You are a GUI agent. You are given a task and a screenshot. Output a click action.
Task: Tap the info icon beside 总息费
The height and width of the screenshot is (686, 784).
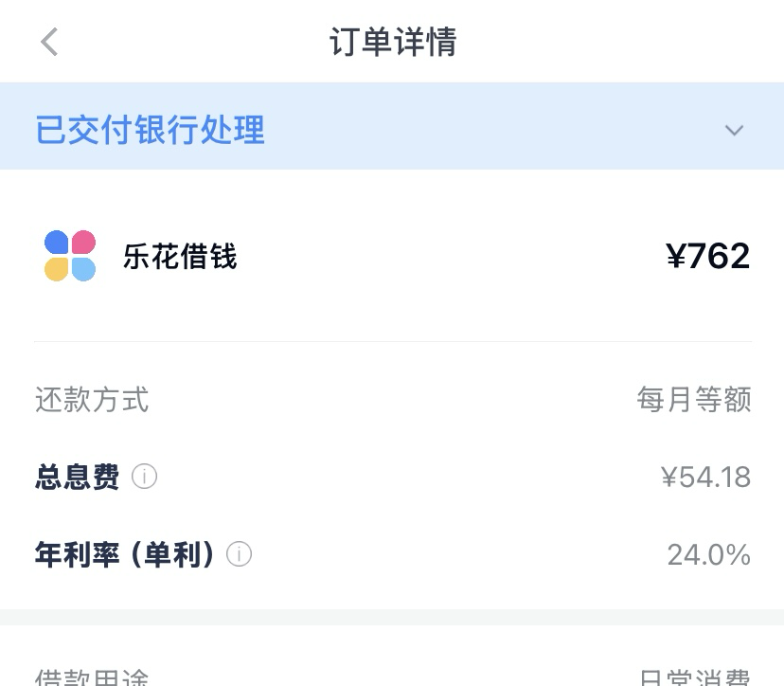click(144, 477)
